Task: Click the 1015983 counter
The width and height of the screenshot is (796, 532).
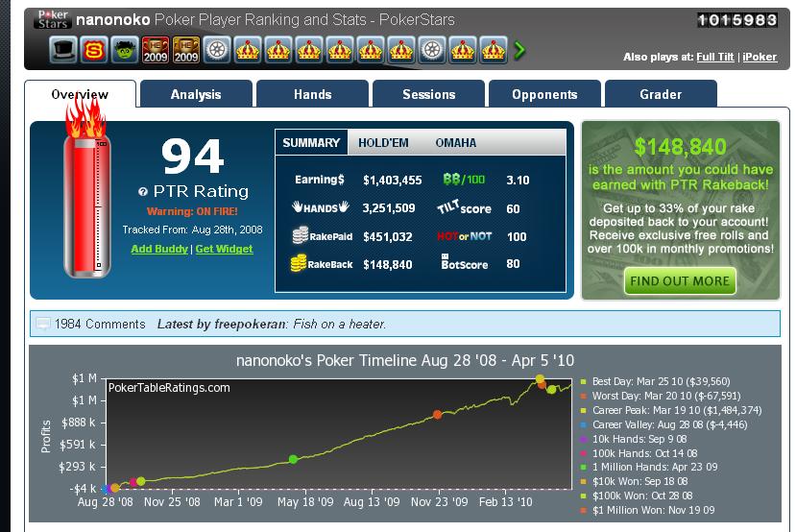Action: 737,20
